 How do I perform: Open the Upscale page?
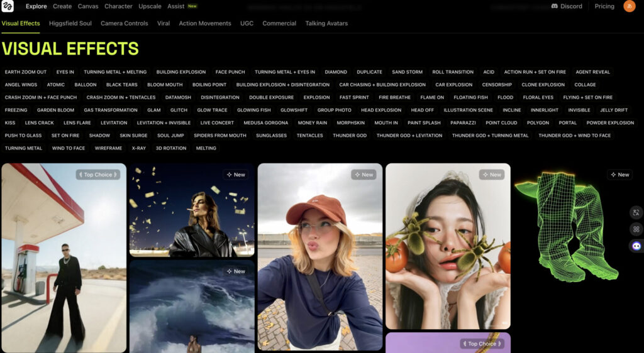pos(150,6)
